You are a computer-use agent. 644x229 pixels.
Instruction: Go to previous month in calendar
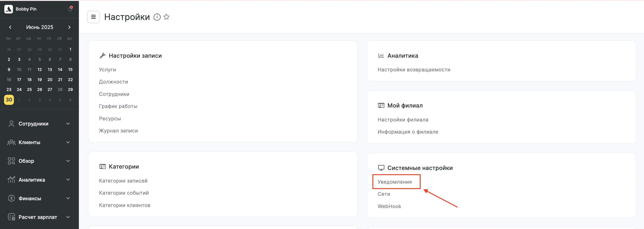tap(10, 27)
